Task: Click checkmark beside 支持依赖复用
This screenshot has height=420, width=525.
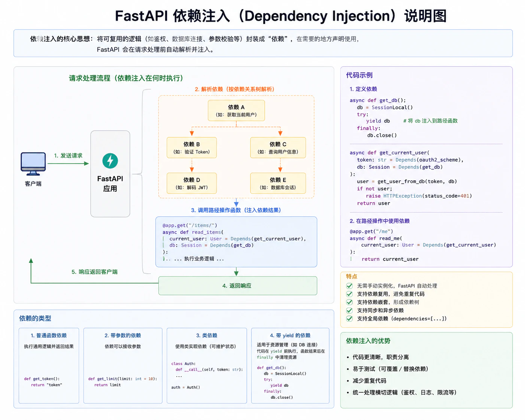Action: point(349,294)
